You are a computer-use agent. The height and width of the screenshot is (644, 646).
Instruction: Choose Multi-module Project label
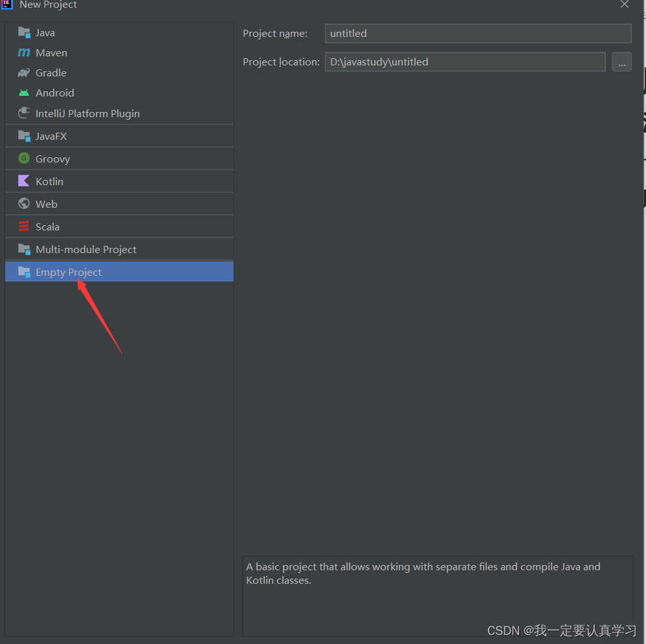[85, 250]
